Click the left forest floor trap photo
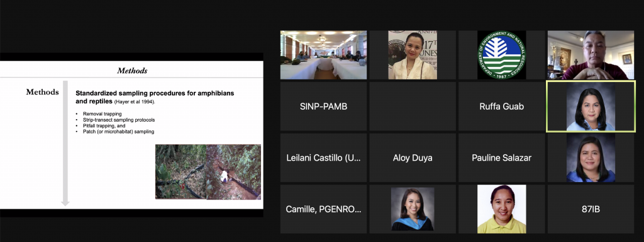 point(180,171)
